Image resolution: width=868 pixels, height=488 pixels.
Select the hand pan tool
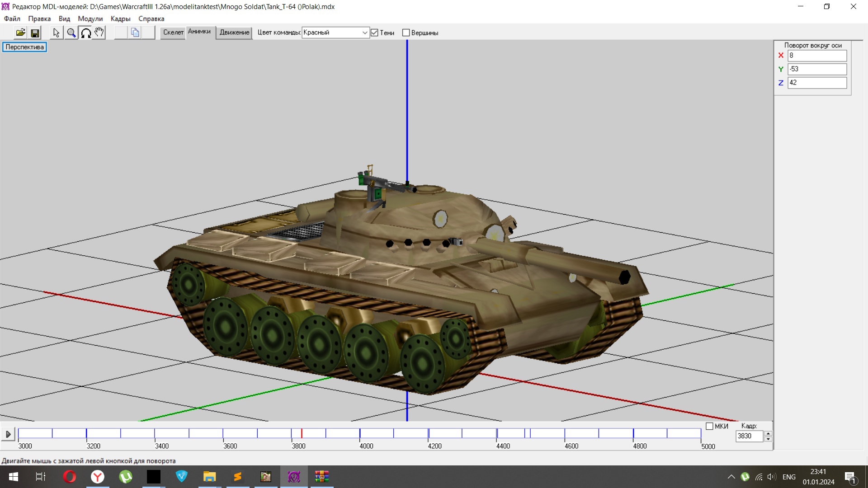coord(99,33)
